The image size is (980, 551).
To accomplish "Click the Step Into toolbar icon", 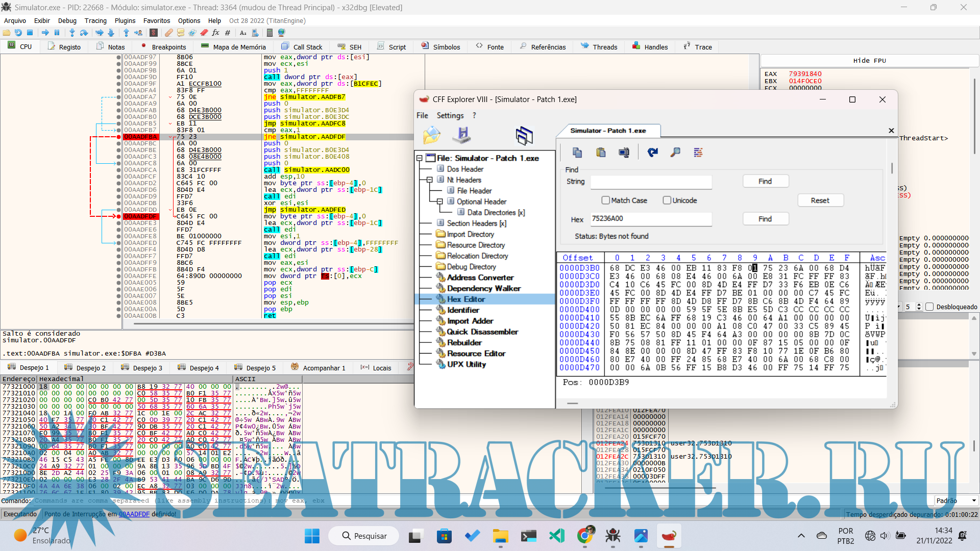I will coord(72,33).
